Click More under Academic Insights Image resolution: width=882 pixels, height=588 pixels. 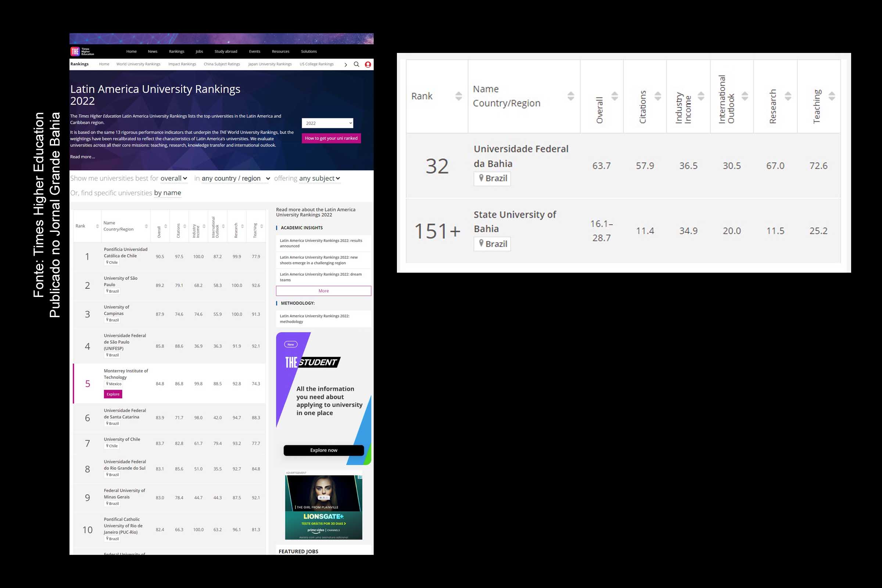pyautogui.click(x=323, y=291)
